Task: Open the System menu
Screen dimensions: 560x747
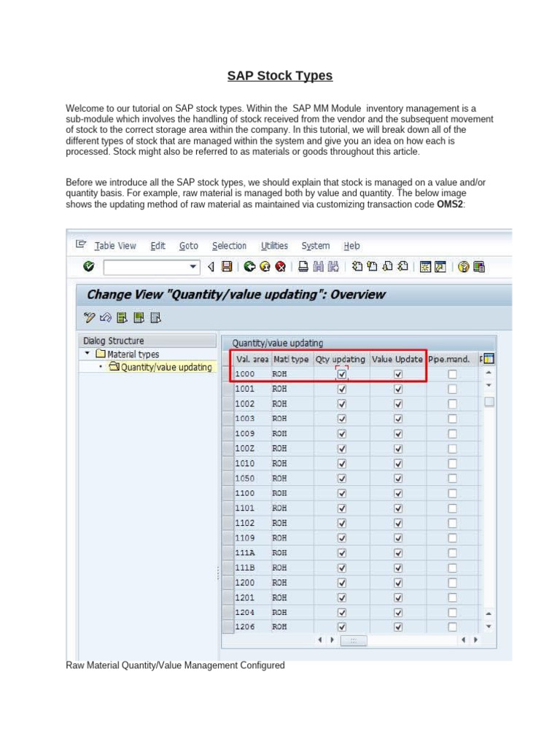Action: point(315,245)
